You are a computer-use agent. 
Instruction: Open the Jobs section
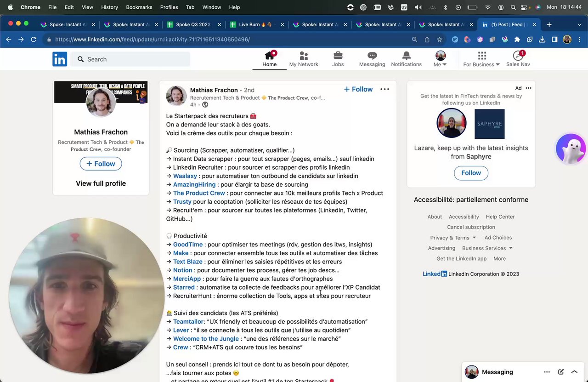(338, 59)
